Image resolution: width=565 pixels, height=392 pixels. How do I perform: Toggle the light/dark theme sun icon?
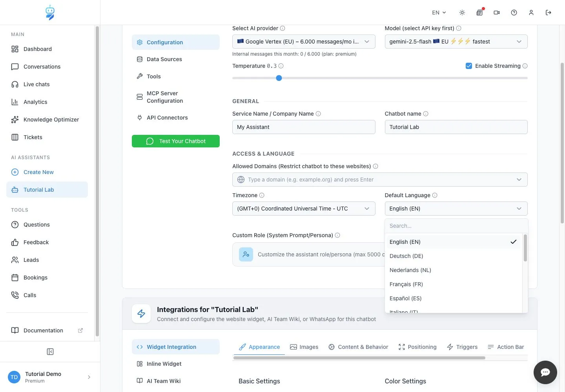tap(462, 13)
